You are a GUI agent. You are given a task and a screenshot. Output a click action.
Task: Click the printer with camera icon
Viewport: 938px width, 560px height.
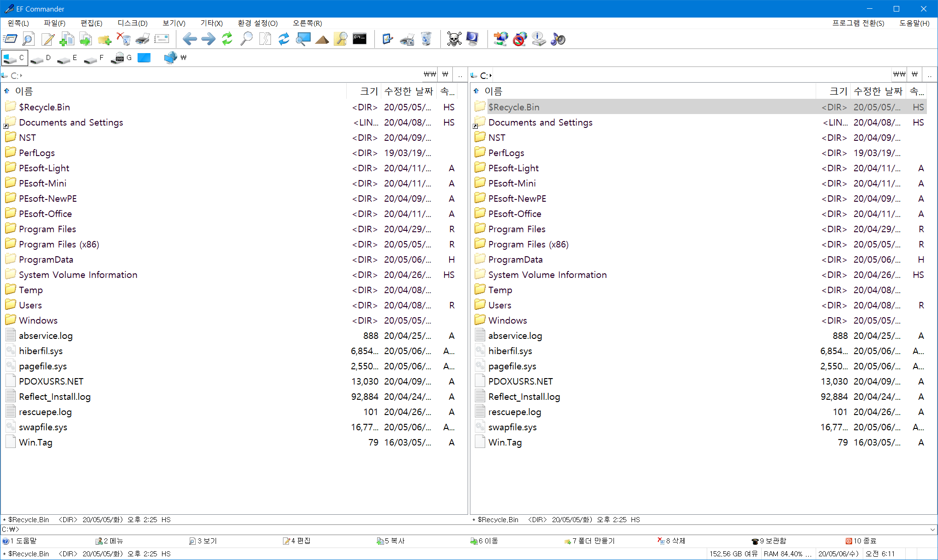click(x=407, y=39)
